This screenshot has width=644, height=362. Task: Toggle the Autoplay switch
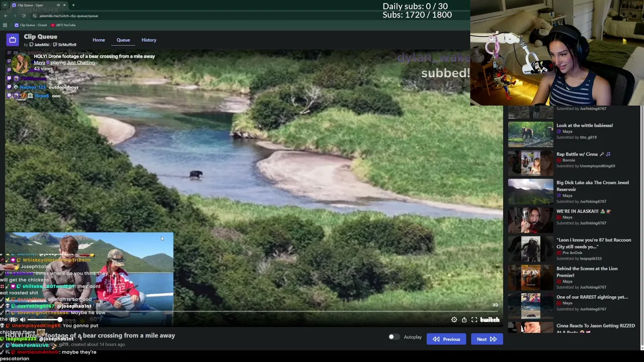coord(393,337)
